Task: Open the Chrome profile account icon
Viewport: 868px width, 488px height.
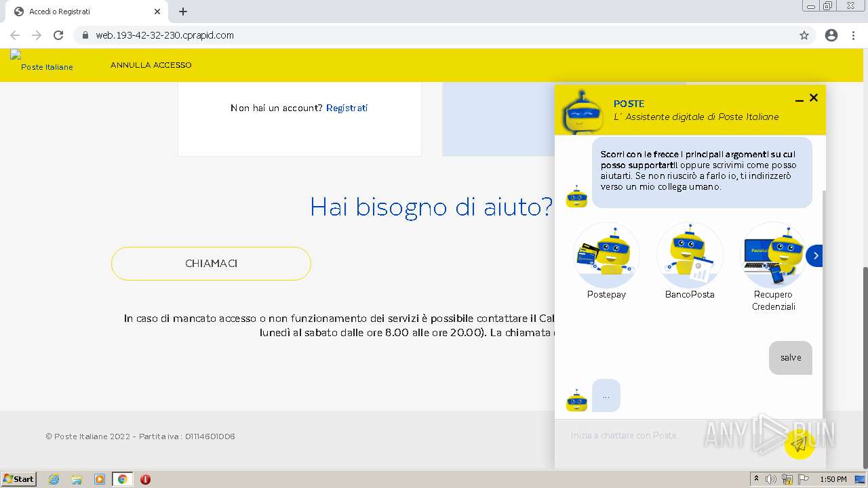Action: pyautogui.click(x=831, y=35)
